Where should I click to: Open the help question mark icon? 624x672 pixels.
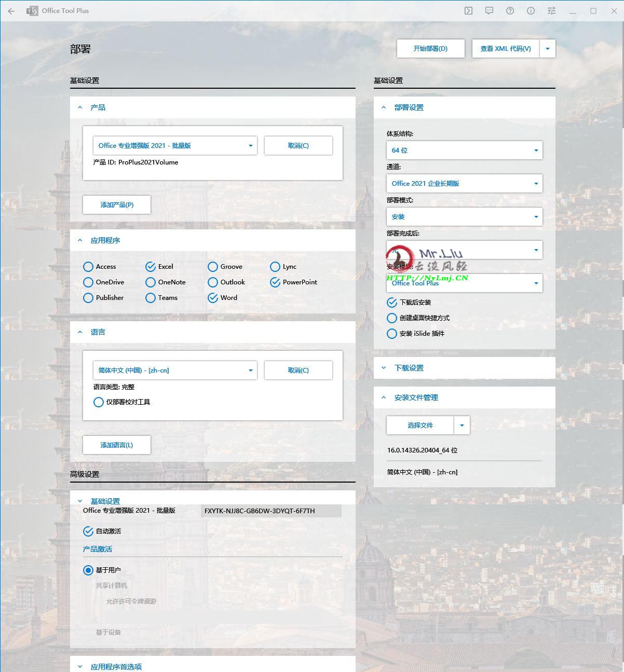(510, 11)
